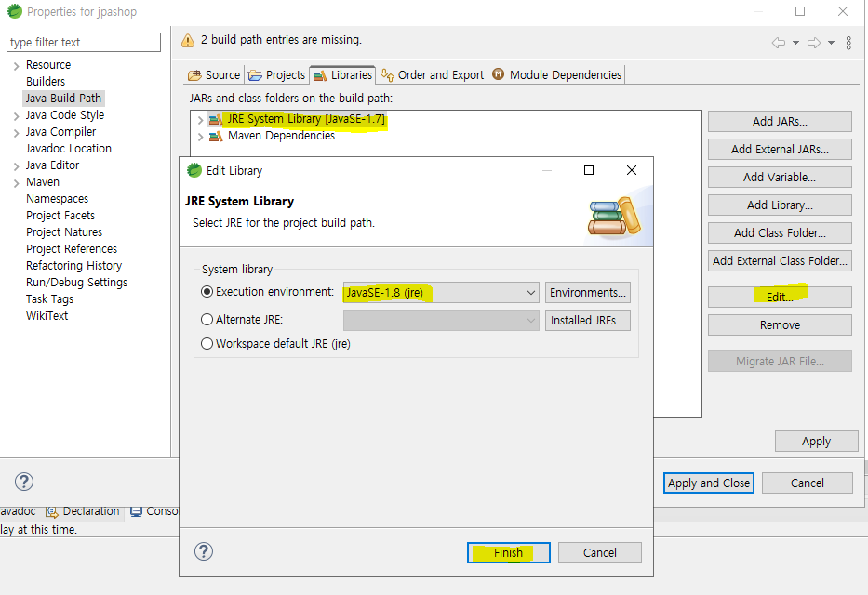Click the Environments... button

tap(587, 293)
